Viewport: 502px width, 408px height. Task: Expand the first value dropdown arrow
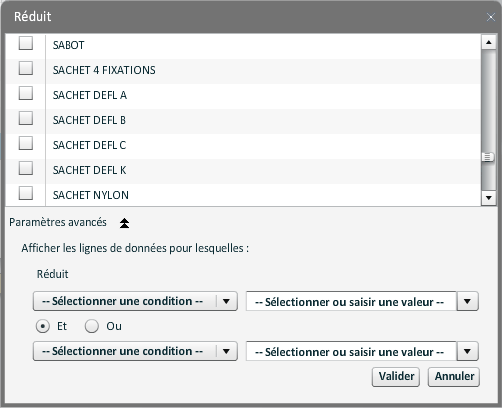point(467,301)
